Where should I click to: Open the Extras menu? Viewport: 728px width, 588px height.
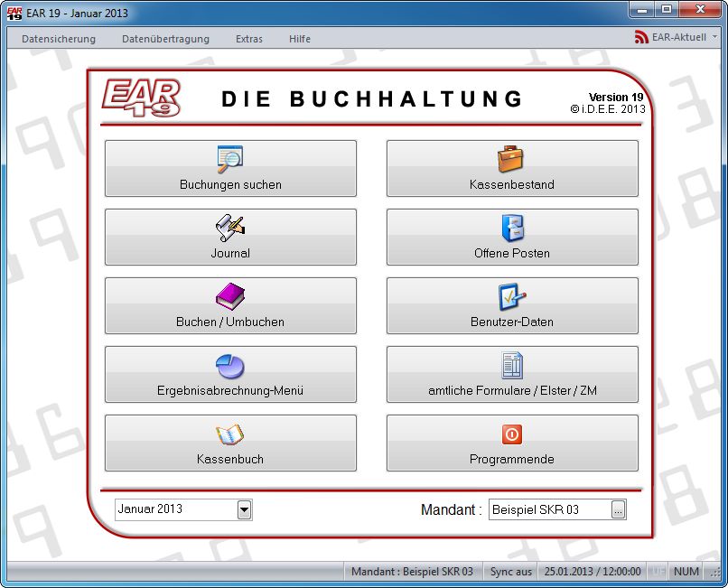click(x=249, y=39)
